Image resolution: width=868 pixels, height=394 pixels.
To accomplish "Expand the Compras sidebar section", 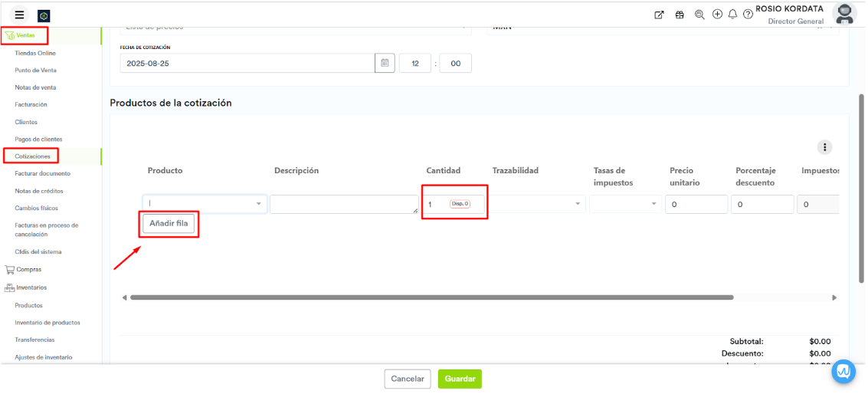I will 29,270.
